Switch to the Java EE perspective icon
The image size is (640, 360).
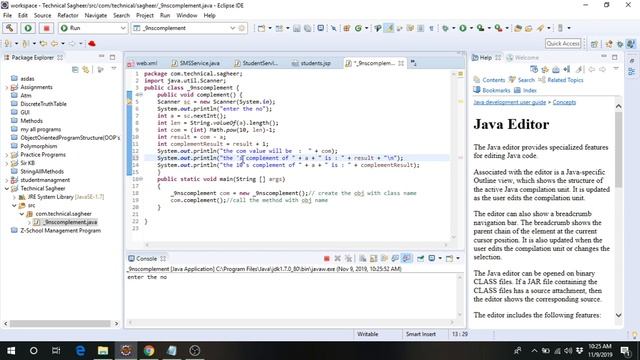pyautogui.click(x=609, y=44)
